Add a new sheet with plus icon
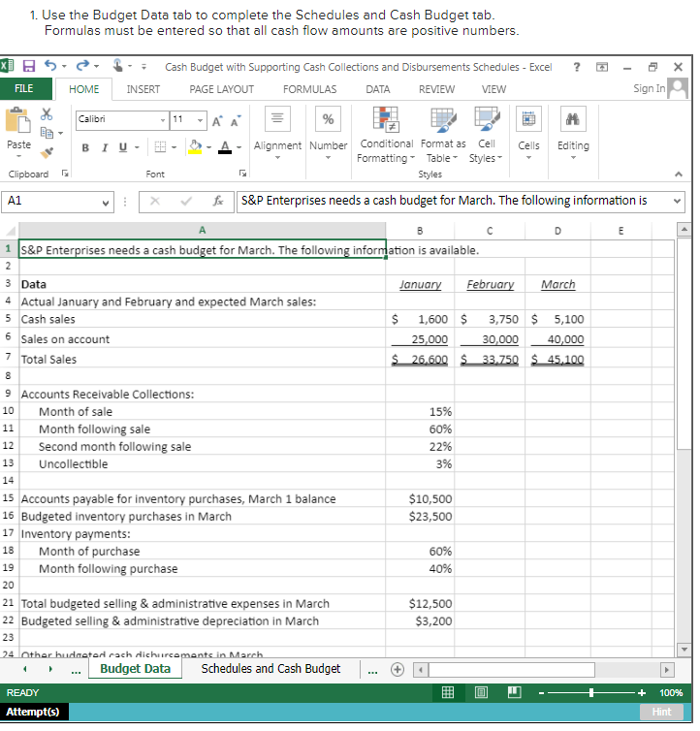 tap(398, 670)
